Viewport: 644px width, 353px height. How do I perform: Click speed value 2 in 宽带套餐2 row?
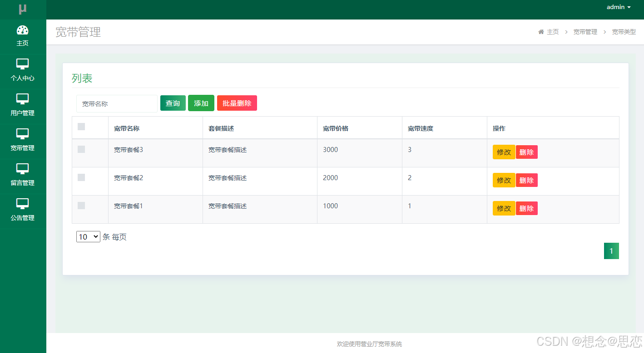tap(410, 178)
